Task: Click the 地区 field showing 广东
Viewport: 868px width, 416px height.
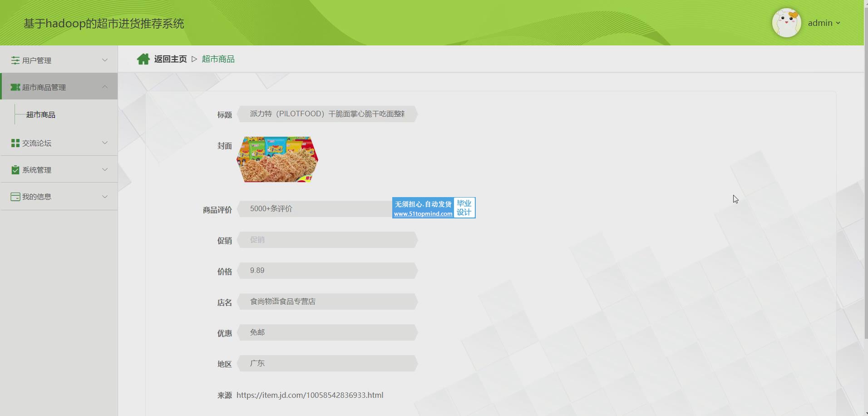Action: click(x=327, y=363)
